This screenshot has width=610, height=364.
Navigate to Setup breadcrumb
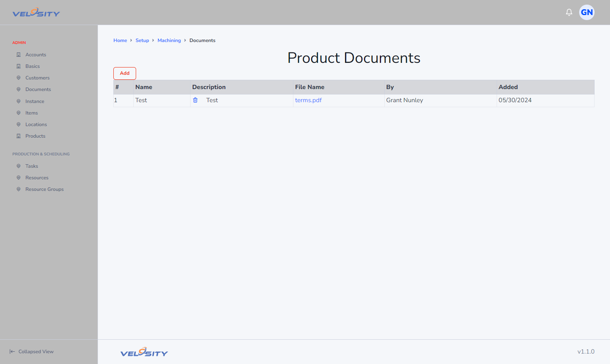coord(142,40)
